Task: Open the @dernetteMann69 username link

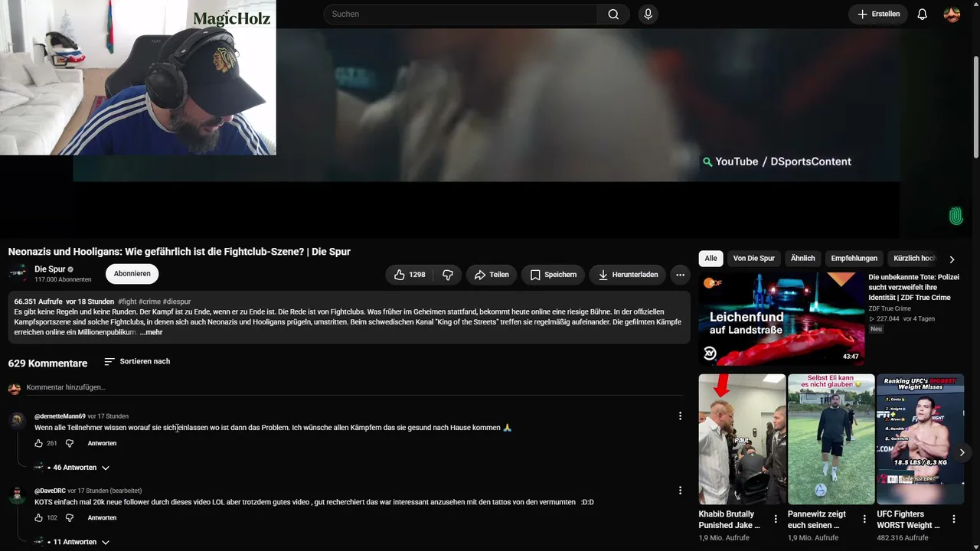Action: point(60,416)
